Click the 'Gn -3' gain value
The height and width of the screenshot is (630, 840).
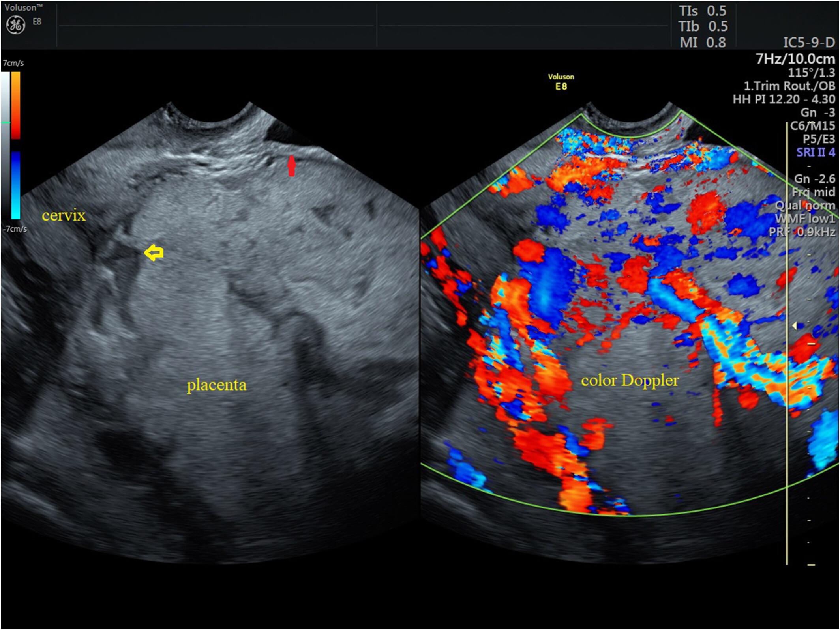(x=818, y=112)
